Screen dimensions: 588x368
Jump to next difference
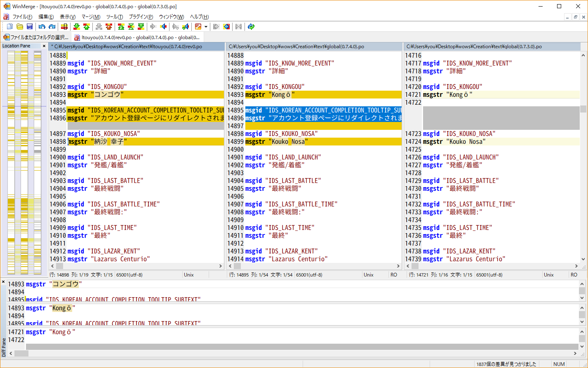(77, 27)
